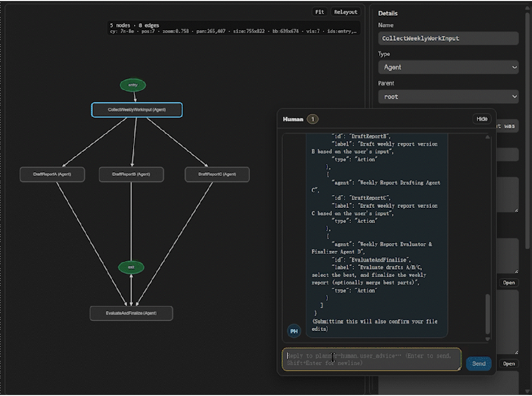Click the DraftReportC agent node
Viewport: 532px width, 396px height.
pyautogui.click(x=217, y=174)
